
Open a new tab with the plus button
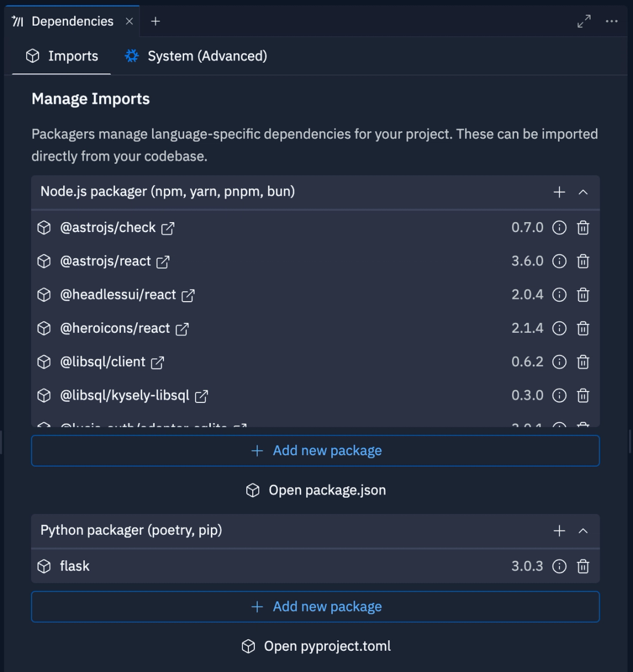tap(155, 21)
